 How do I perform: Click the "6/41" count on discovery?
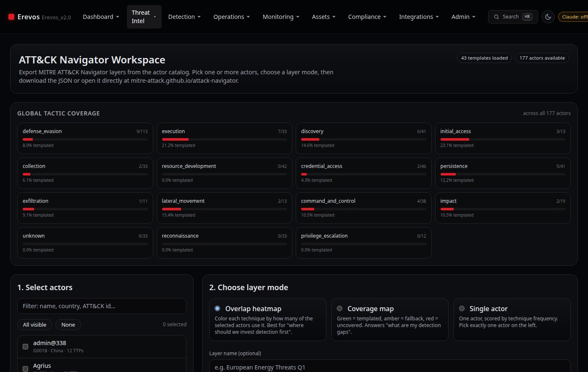tap(422, 131)
